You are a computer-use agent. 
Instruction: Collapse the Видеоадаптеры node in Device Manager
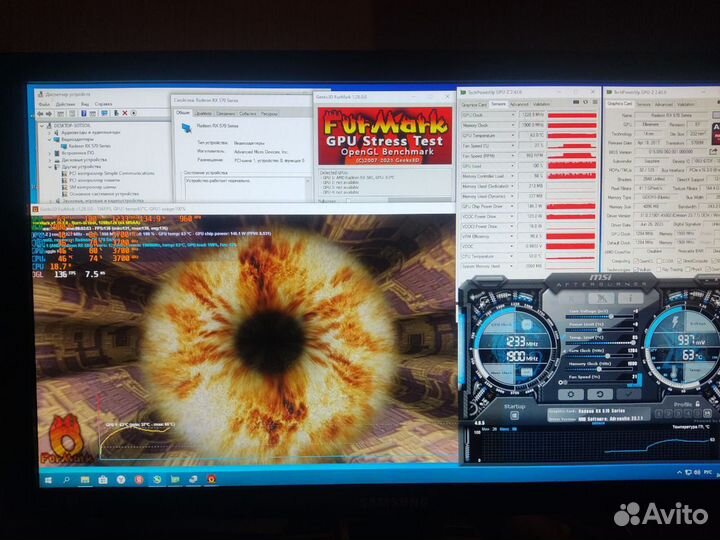point(50,139)
